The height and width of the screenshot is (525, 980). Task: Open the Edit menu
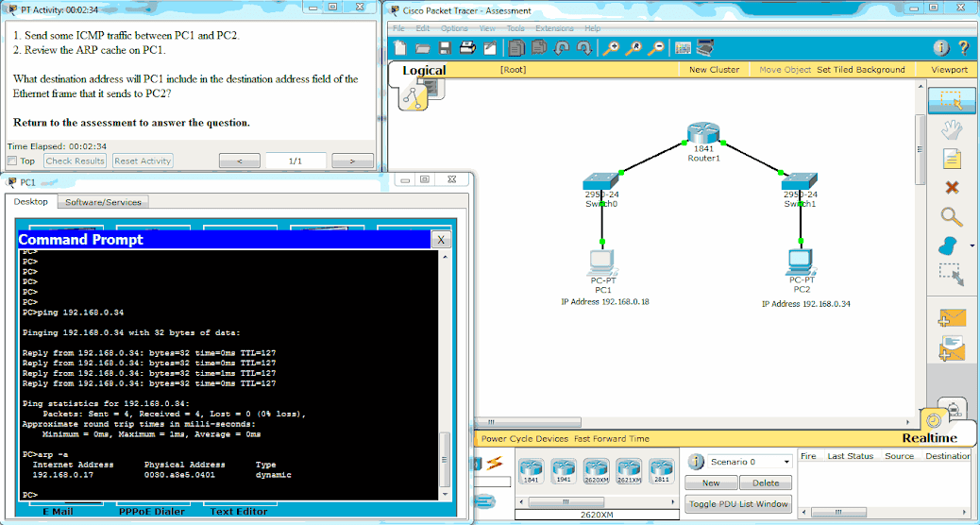(x=423, y=28)
